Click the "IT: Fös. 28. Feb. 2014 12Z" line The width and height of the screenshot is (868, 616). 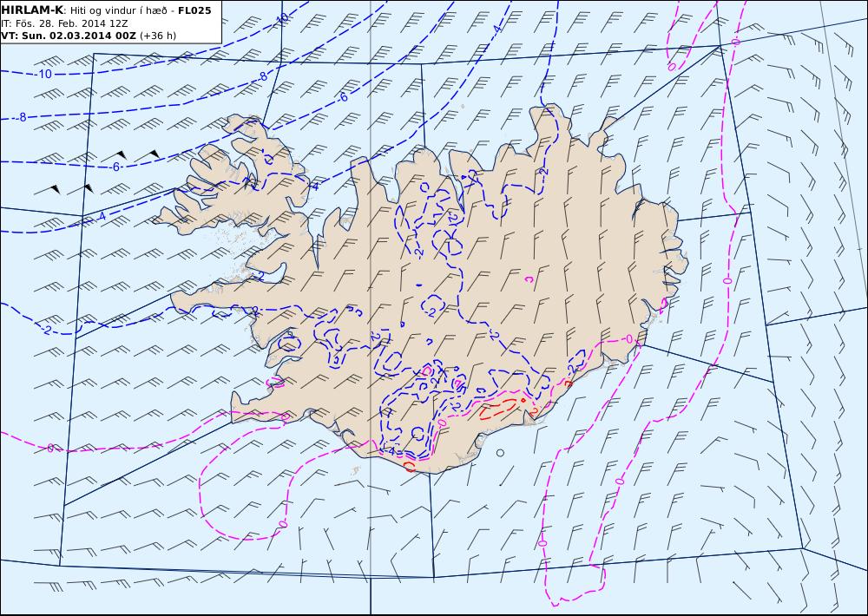65,23
